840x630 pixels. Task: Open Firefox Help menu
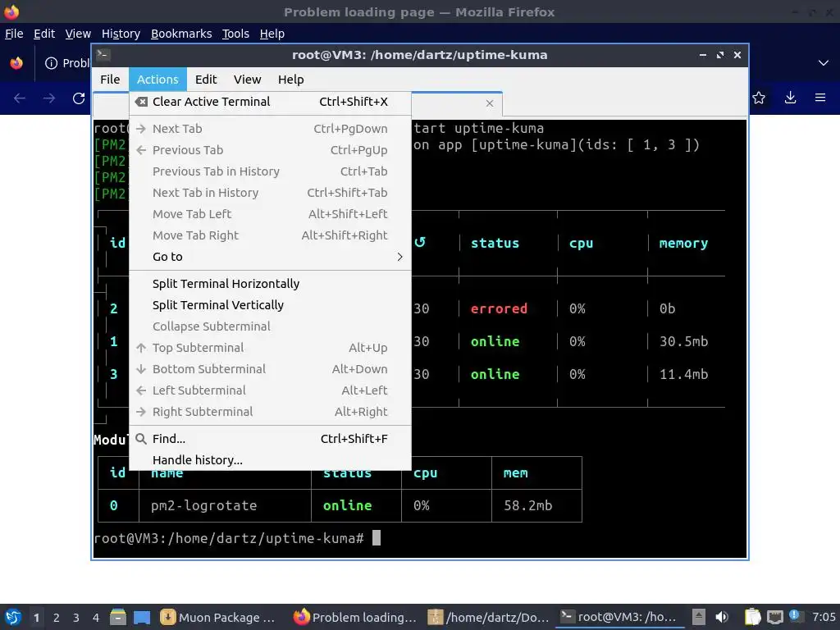click(272, 34)
